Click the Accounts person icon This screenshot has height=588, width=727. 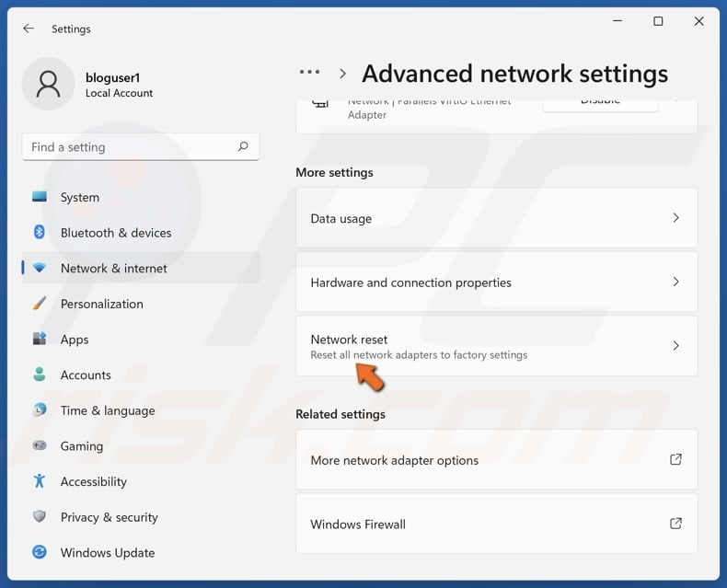coord(40,375)
